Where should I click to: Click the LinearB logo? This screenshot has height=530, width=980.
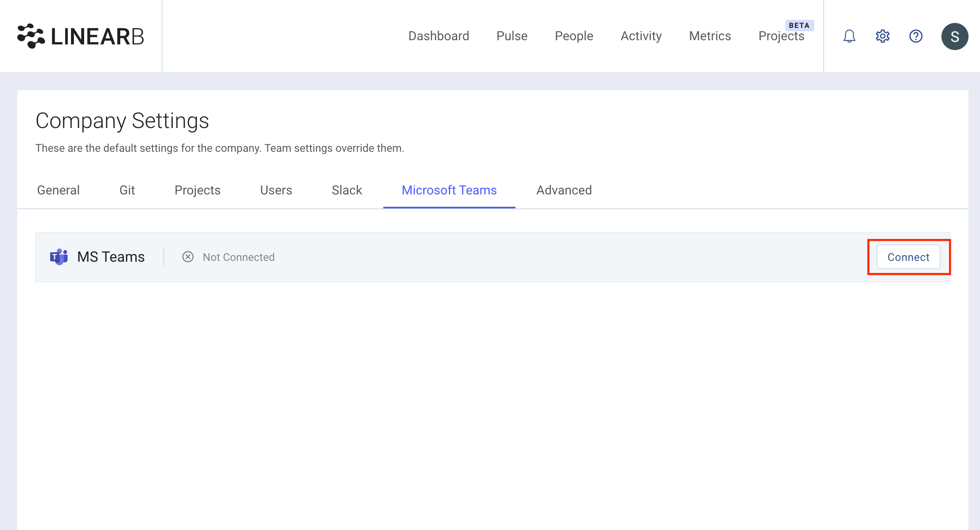tap(80, 36)
